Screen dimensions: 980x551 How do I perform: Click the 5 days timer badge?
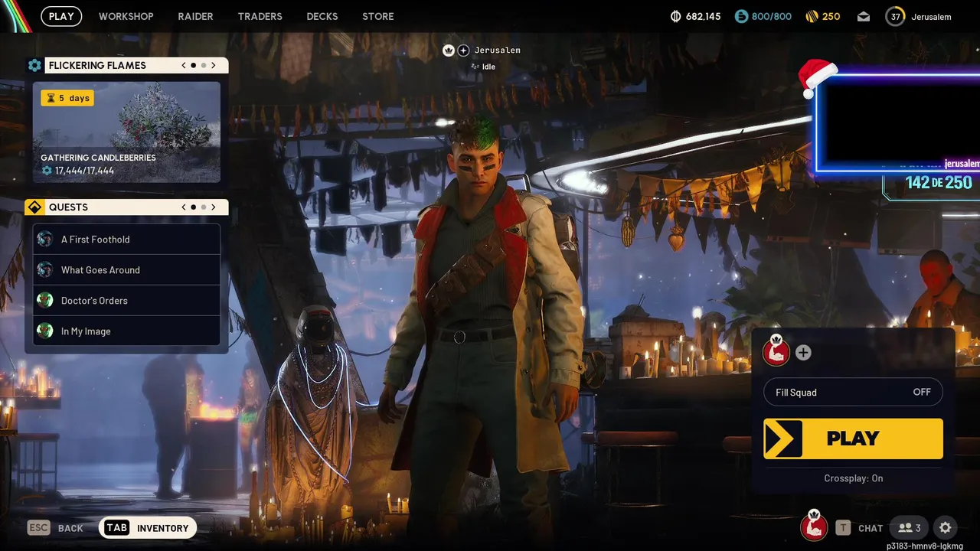[67, 98]
